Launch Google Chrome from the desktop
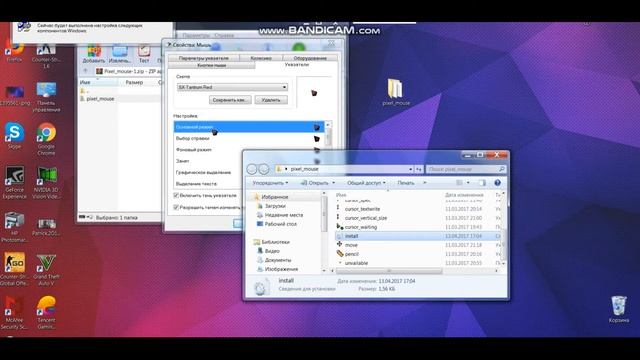640x360 pixels. coord(46,139)
